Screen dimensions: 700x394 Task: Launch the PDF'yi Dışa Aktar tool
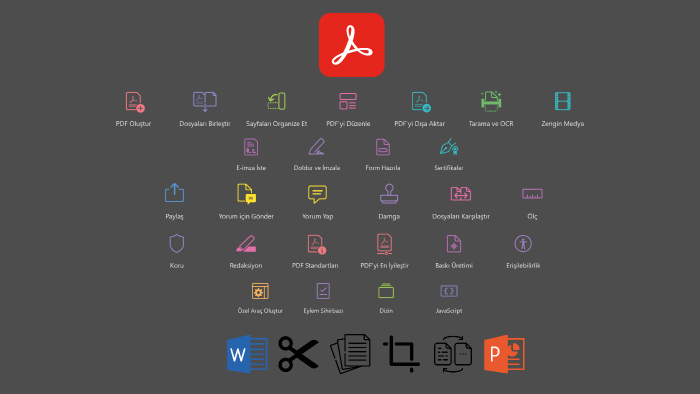[x=421, y=102]
